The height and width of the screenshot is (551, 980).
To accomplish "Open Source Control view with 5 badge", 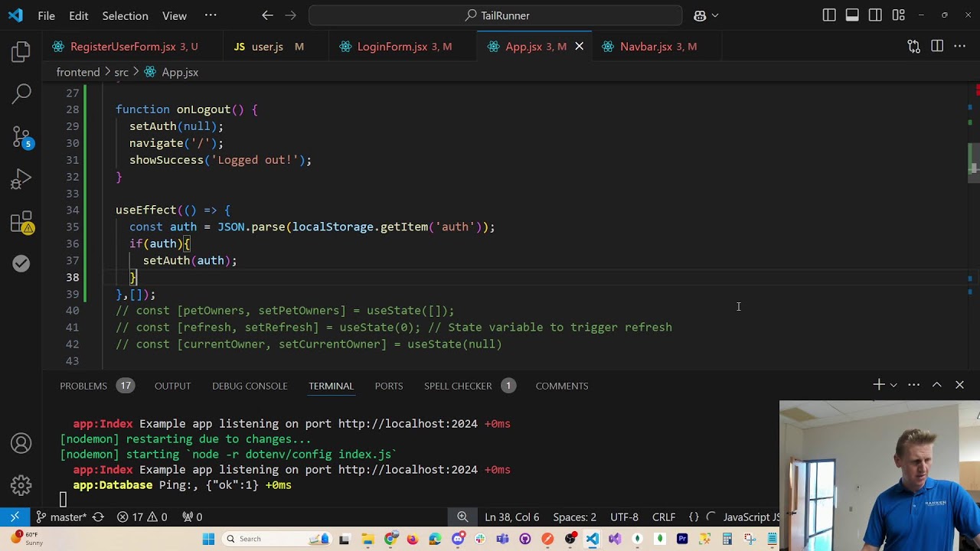I will pyautogui.click(x=21, y=137).
